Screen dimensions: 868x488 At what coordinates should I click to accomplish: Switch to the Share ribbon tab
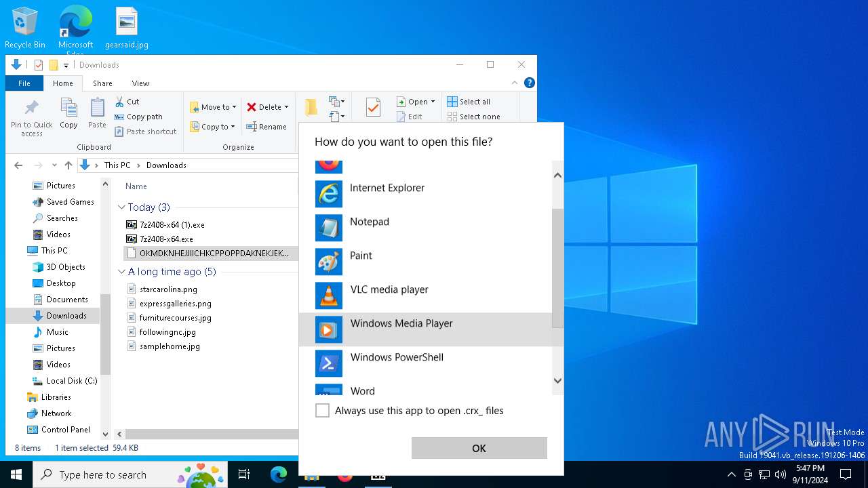pos(102,83)
